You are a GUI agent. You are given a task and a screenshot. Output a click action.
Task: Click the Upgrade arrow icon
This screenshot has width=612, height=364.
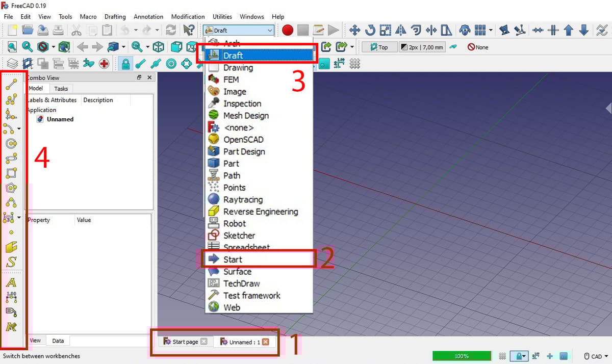[569, 30]
